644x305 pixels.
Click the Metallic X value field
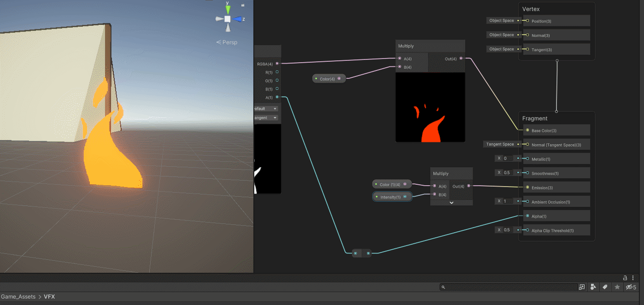[x=508, y=158]
